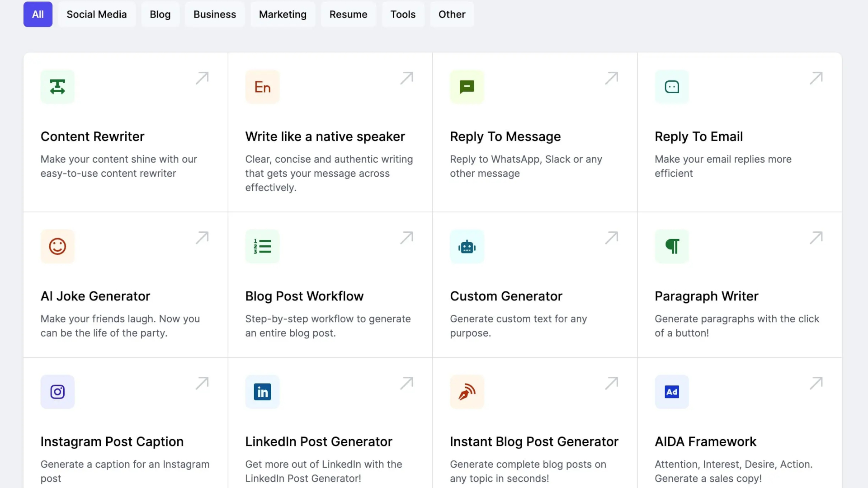Click the LinkedIn Post Generator logo icon
The height and width of the screenshot is (488, 868).
point(262,392)
